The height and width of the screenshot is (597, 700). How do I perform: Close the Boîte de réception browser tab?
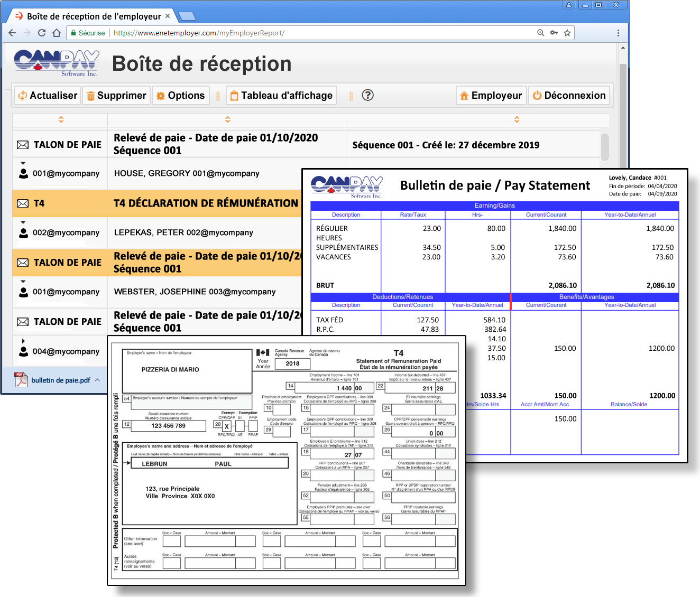coord(168,16)
